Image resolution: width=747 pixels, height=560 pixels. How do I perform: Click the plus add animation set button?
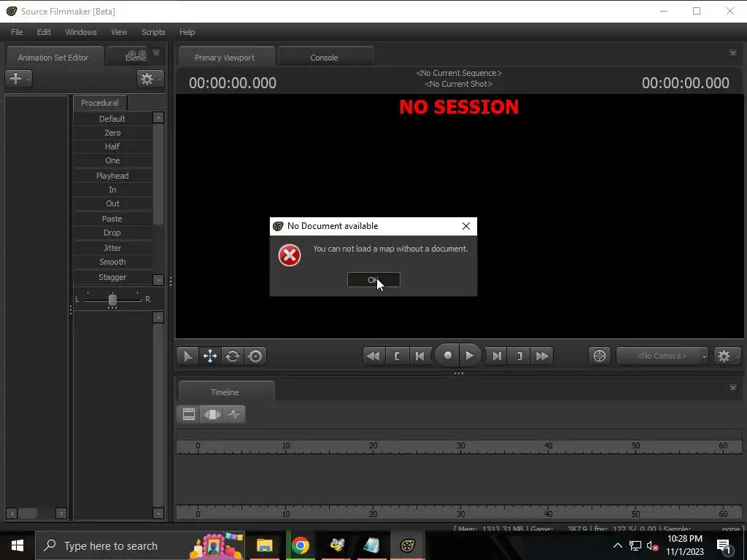pyautogui.click(x=18, y=78)
